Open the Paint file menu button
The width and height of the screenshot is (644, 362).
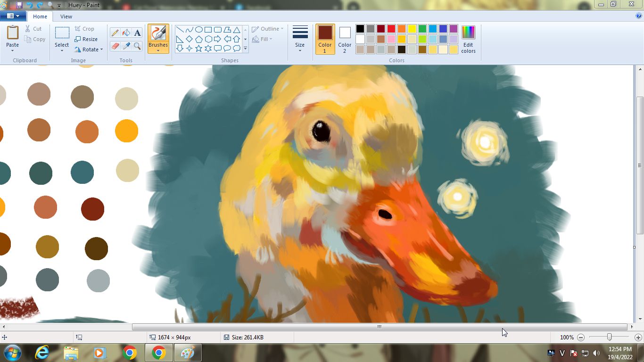(x=13, y=16)
